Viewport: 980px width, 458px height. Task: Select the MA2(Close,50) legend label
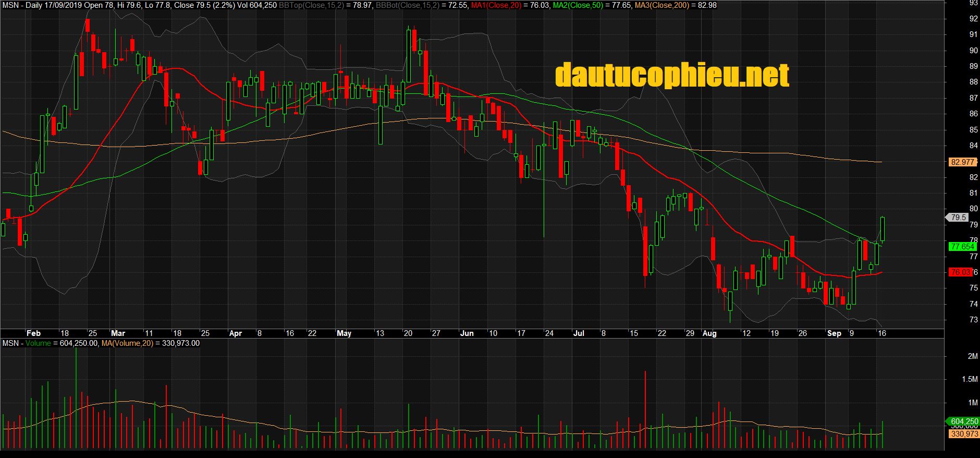click(578, 5)
